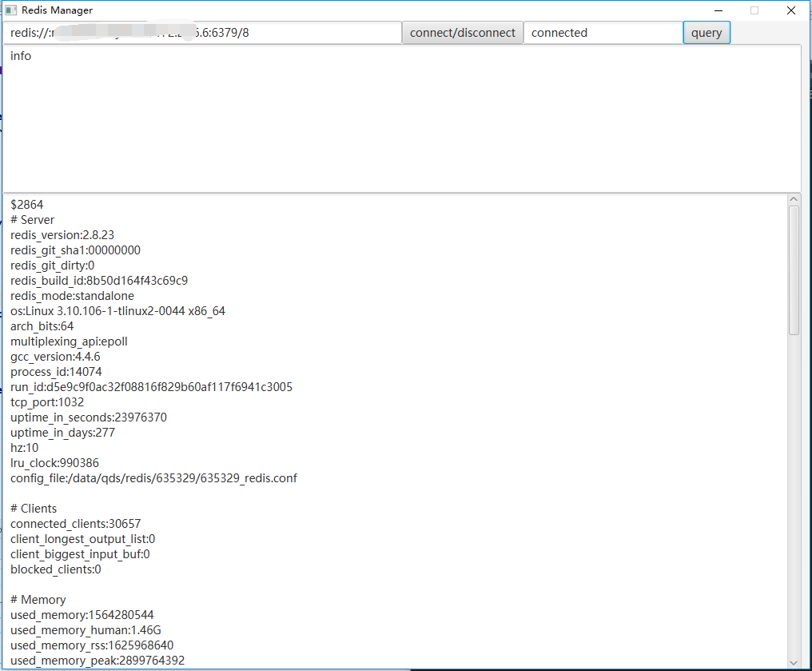Screen dimensions: 812x671
Task: Click the scrollbar up arrow in results pane
Action: (x=794, y=199)
